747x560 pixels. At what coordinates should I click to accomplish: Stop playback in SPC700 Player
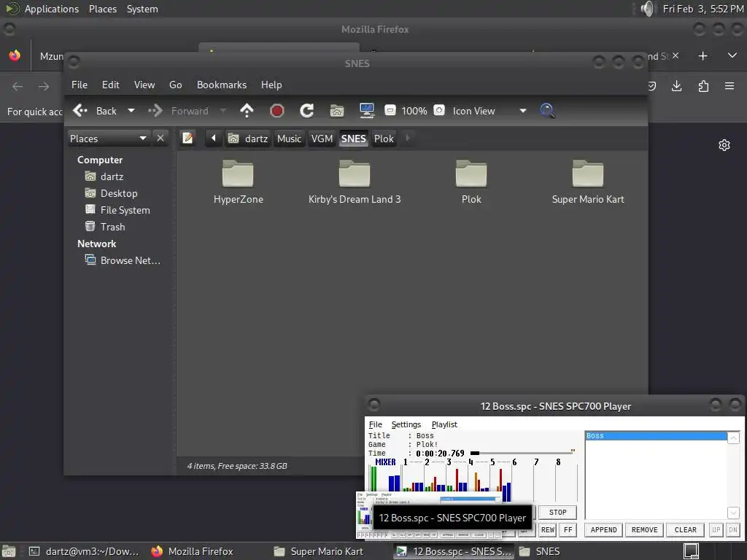pos(557,513)
